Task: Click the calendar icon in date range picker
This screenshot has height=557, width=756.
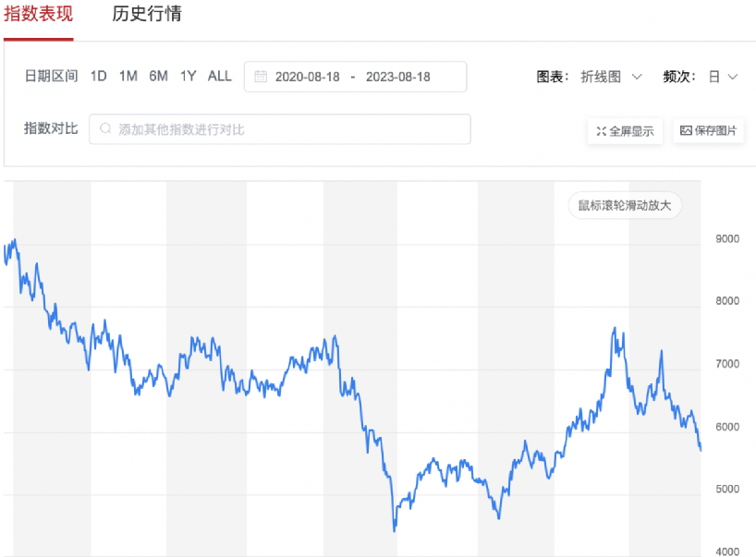Action: tap(262, 77)
